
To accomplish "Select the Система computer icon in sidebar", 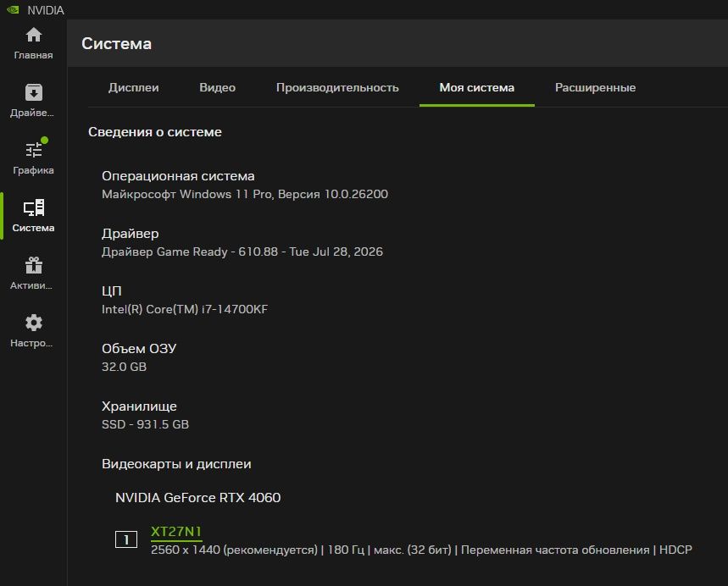I will (33, 207).
